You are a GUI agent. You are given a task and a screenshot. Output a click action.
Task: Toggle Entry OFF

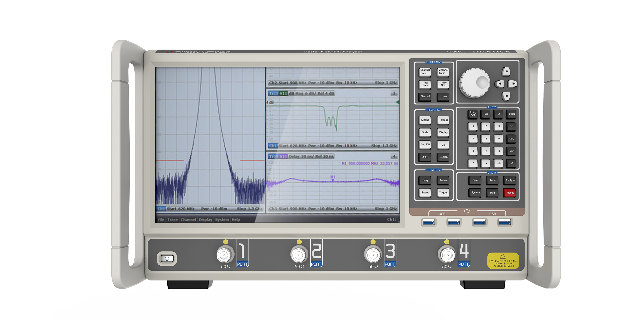pyautogui.click(x=473, y=114)
